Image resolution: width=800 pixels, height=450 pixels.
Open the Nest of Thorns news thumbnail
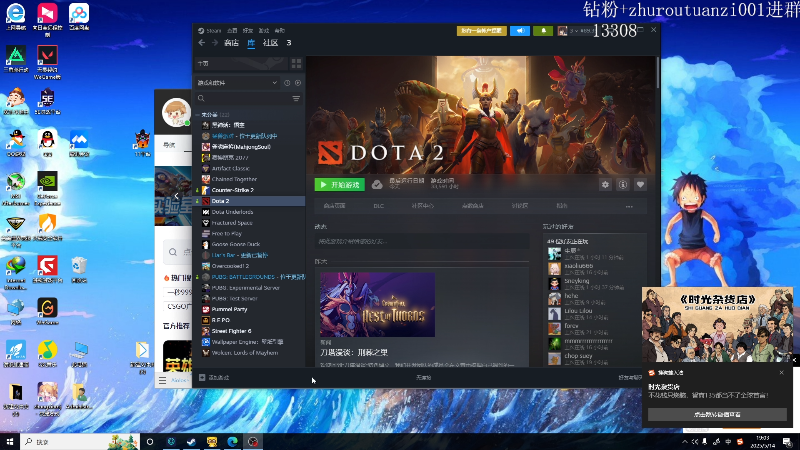click(x=378, y=305)
